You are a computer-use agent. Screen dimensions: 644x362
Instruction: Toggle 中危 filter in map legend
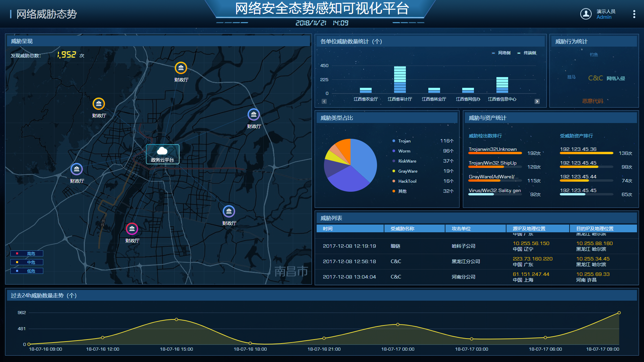click(x=27, y=262)
